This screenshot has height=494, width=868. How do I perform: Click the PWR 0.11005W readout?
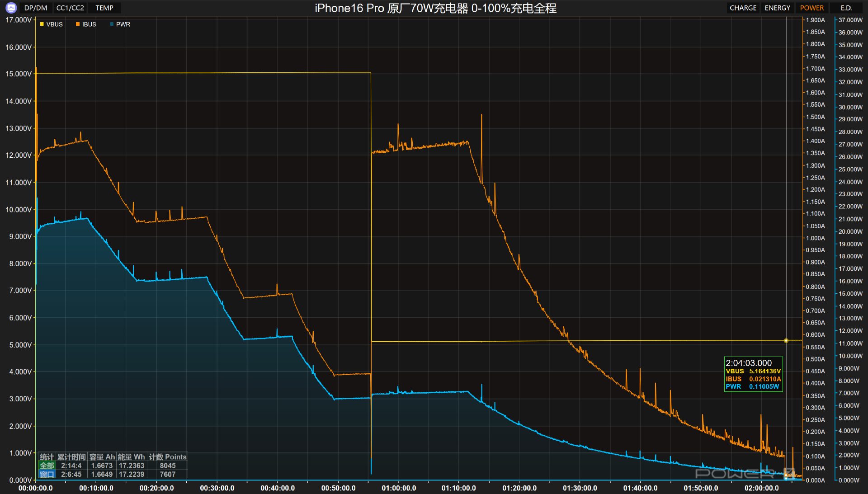pyautogui.click(x=752, y=386)
